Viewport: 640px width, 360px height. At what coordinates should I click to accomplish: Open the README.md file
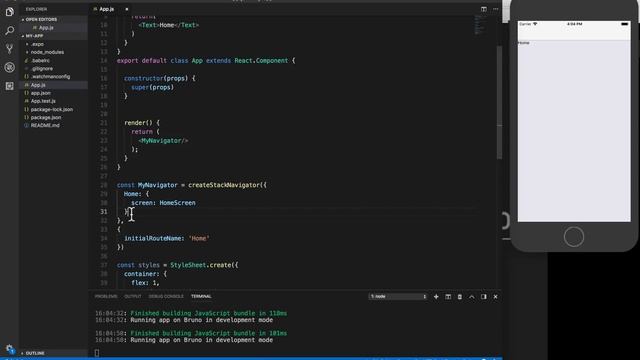pyautogui.click(x=45, y=126)
